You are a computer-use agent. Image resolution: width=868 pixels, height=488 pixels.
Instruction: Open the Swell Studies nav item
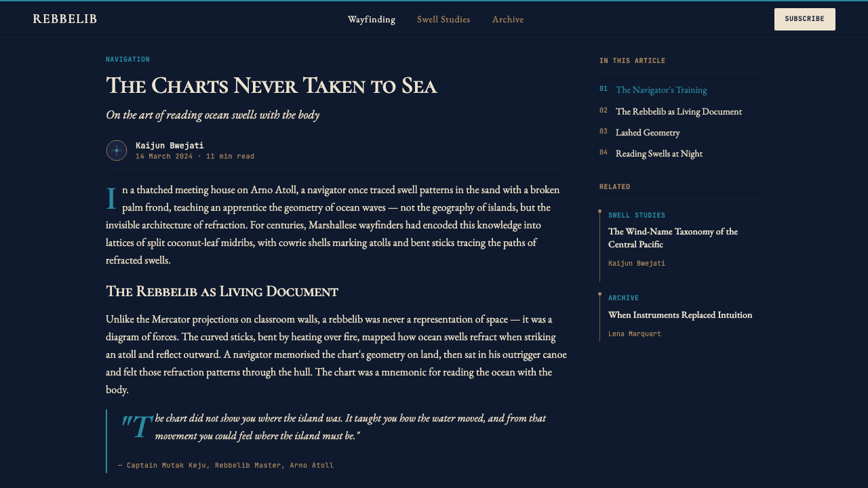443,20
